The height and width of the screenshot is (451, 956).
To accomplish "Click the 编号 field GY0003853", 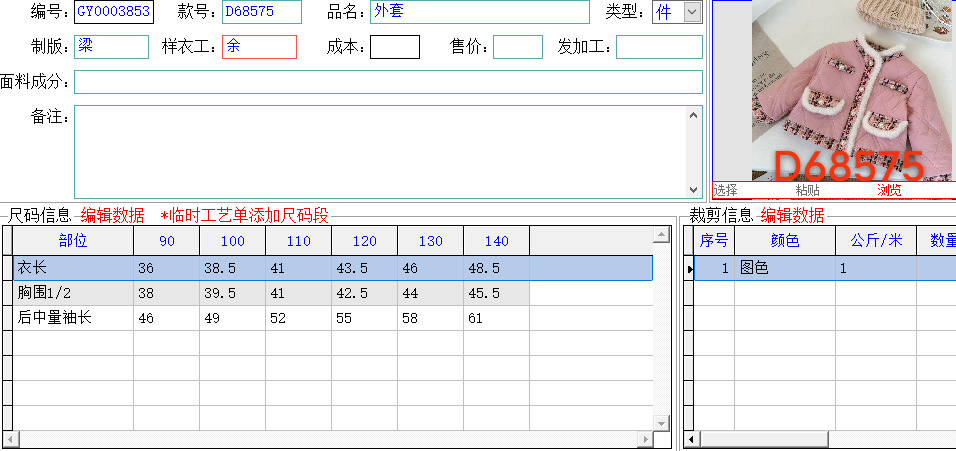I will point(114,12).
